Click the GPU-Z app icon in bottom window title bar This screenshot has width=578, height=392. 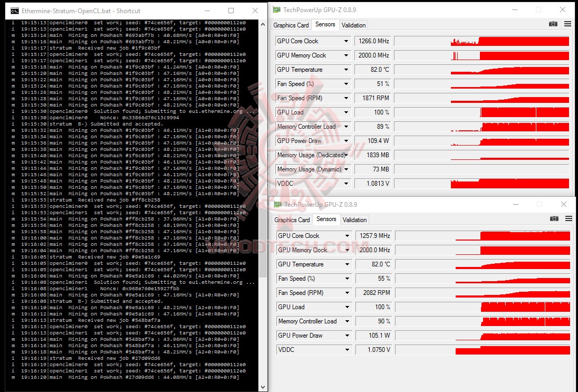coord(277,204)
